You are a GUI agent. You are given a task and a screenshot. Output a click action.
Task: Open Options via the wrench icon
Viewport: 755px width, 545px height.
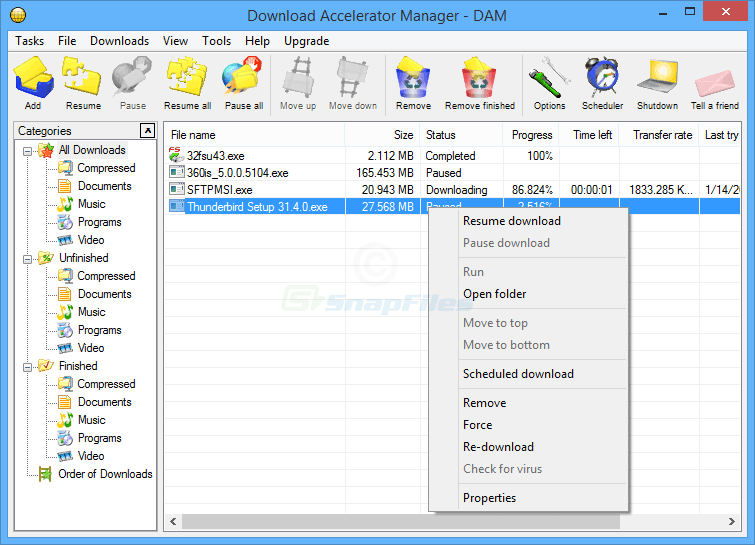[549, 77]
